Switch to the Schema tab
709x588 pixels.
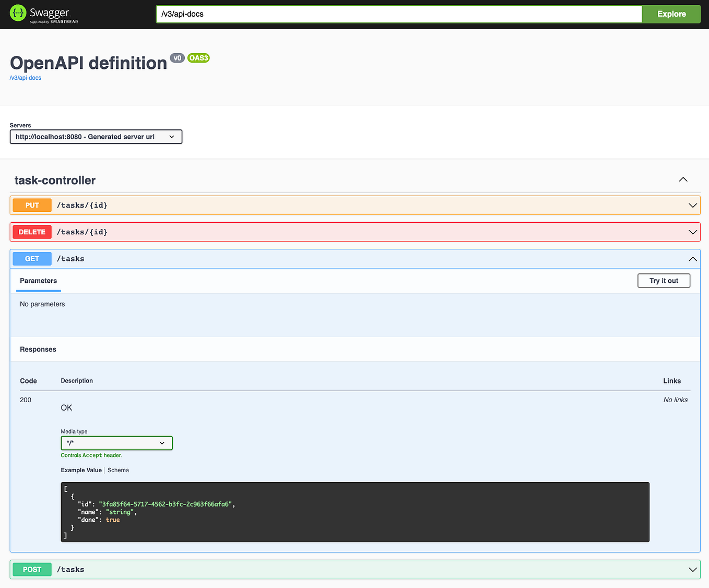(118, 470)
